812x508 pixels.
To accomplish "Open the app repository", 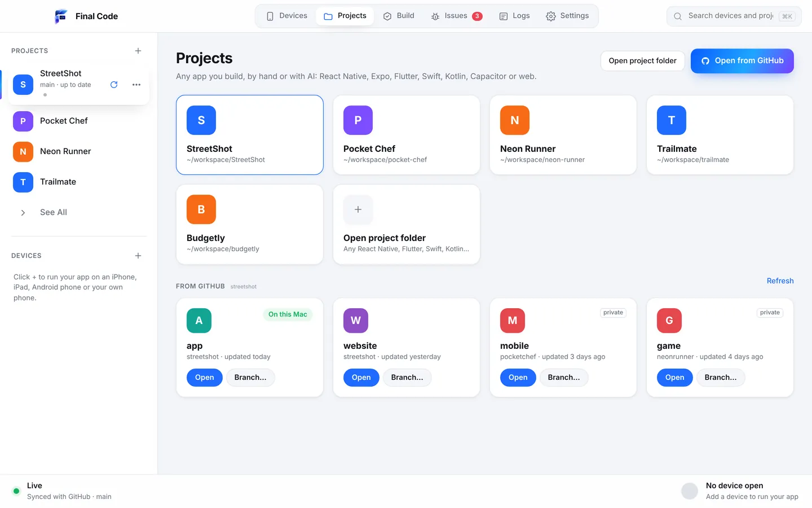I will (205, 378).
